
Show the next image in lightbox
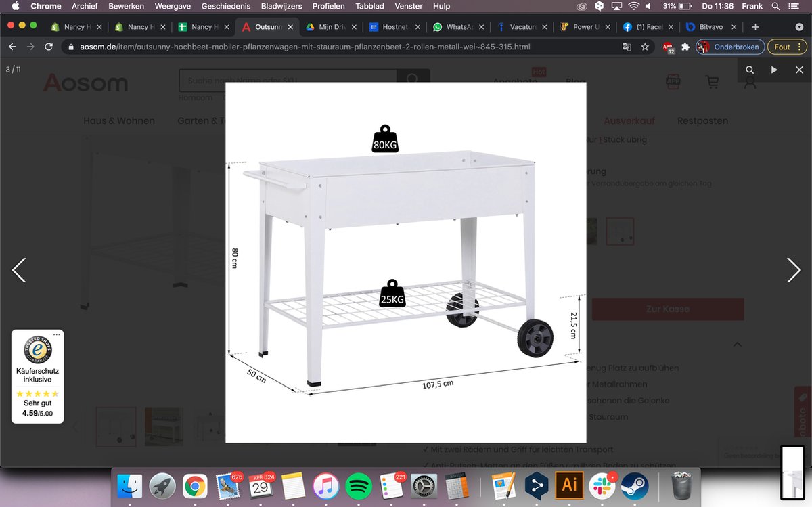coord(794,270)
